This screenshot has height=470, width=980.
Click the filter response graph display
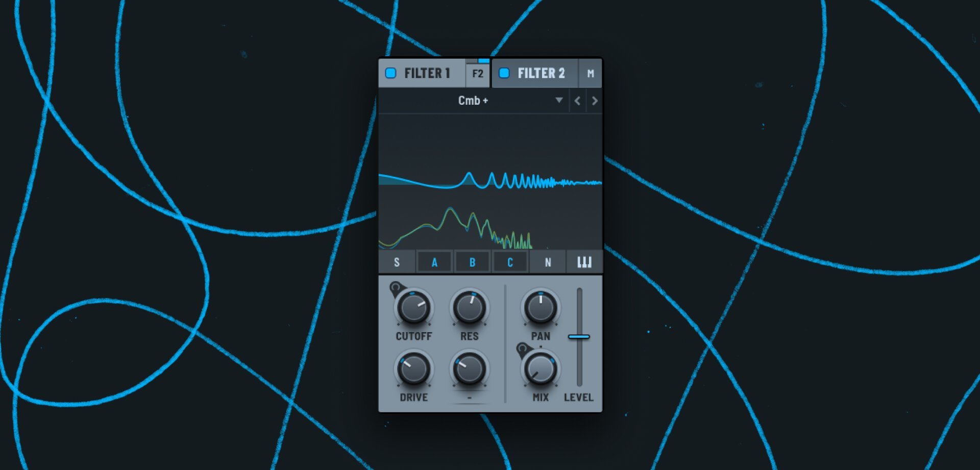[490, 181]
